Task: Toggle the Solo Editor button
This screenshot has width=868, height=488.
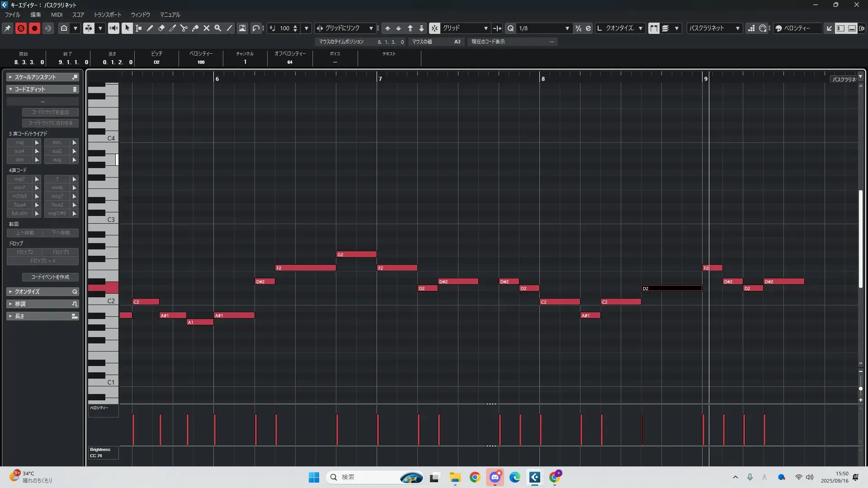Action: (21, 28)
